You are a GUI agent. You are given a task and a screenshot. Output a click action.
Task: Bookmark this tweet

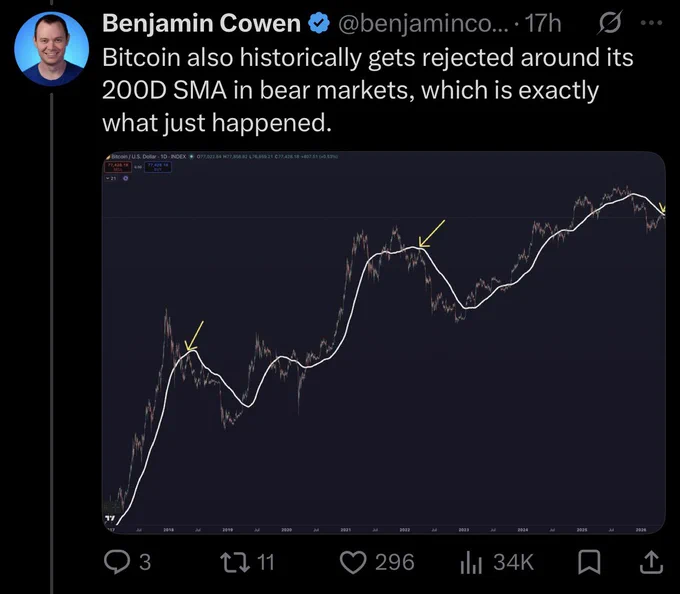[x=590, y=562]
